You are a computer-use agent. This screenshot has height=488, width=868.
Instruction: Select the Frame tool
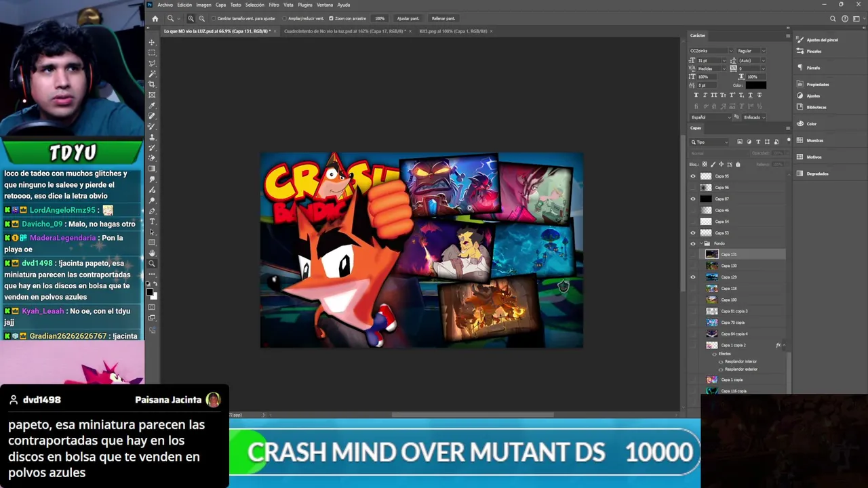pos(152,95)
